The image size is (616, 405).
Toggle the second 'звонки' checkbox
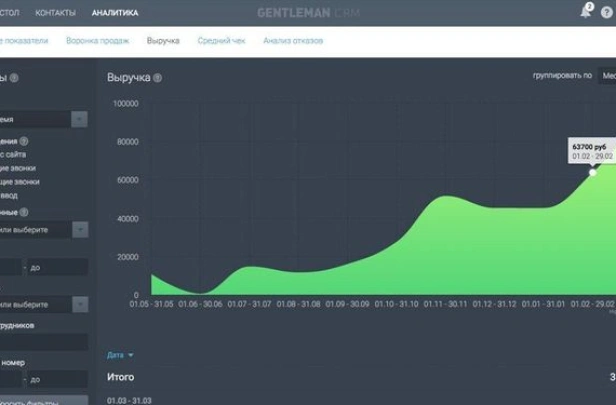coord(15,182)
